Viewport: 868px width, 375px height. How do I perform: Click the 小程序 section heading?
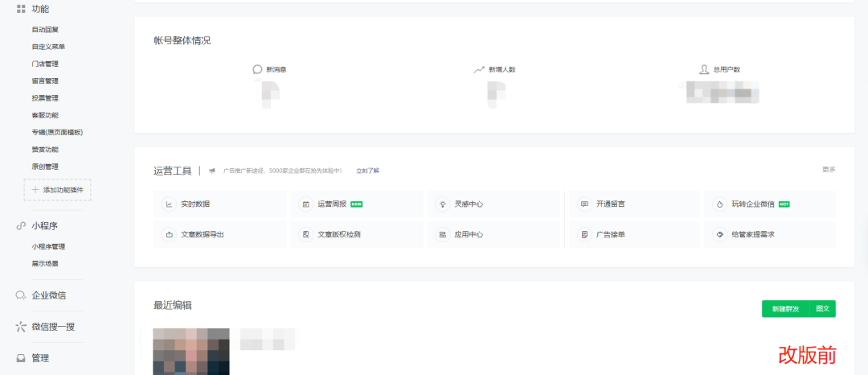(45, 225)
